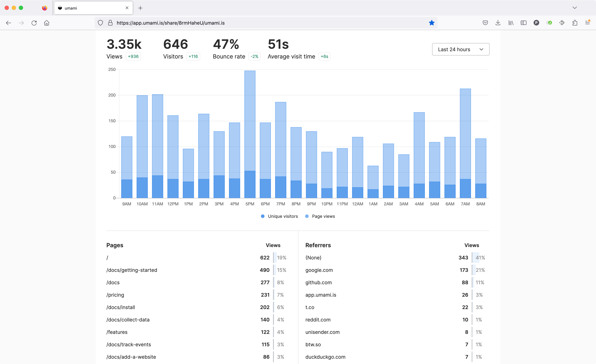Click the 5PM bar in chart
The height and width of the screenshot is (364, 596).
coord(250,134)
